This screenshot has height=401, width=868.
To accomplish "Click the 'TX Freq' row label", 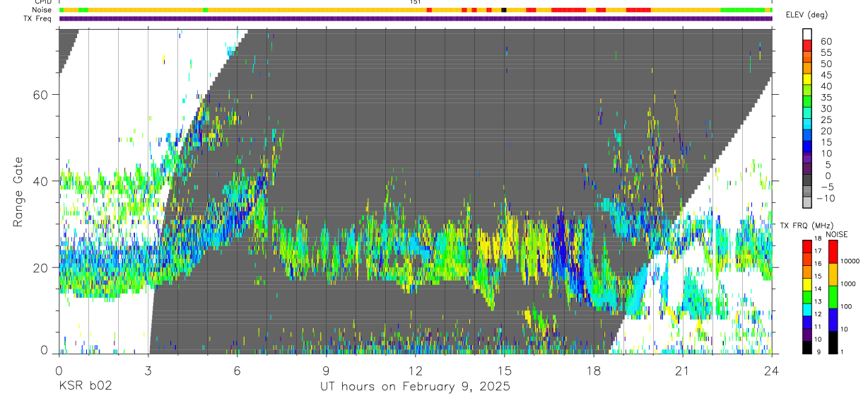I will pyautogui.click(x=38, y=18).
